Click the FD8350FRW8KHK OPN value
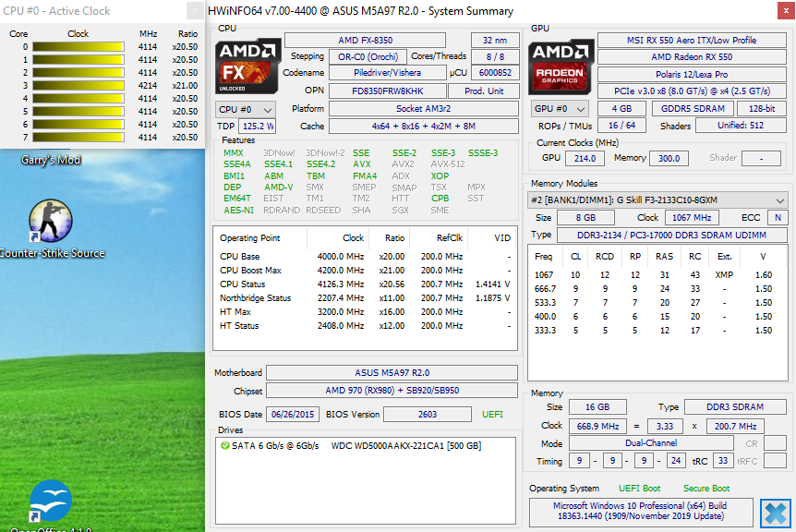 387,91
